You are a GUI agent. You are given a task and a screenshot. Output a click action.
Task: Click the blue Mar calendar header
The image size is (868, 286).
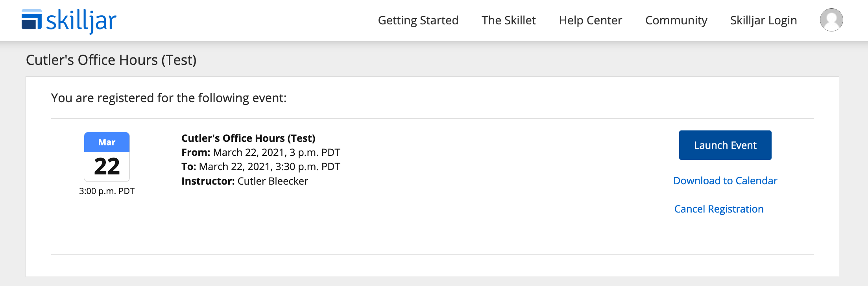point(107,142)
